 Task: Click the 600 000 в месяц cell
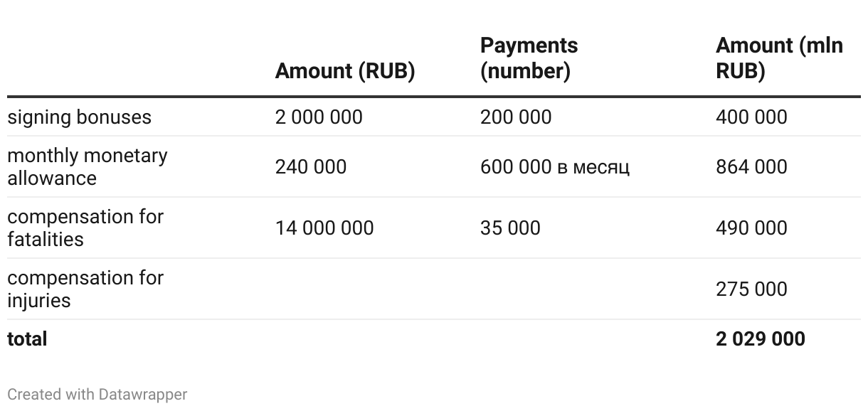click(555, 166)
